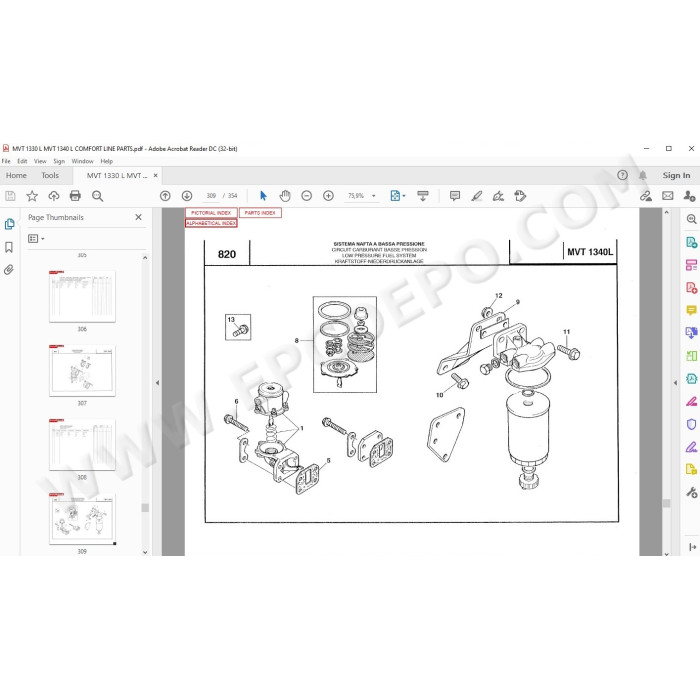Collapse the left navigation pane arrow

157,383
